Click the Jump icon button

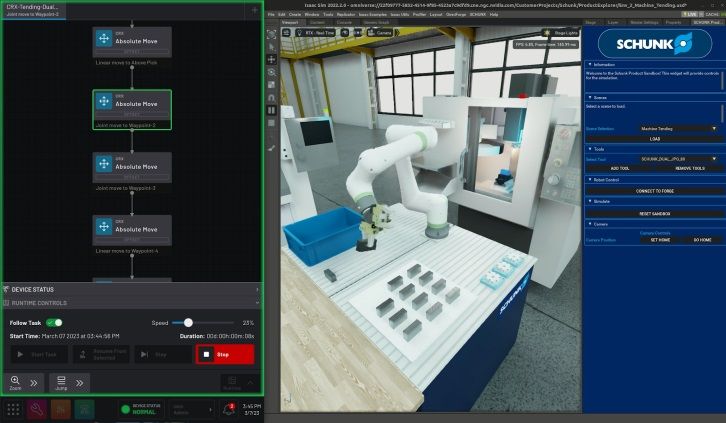[61, 382]
